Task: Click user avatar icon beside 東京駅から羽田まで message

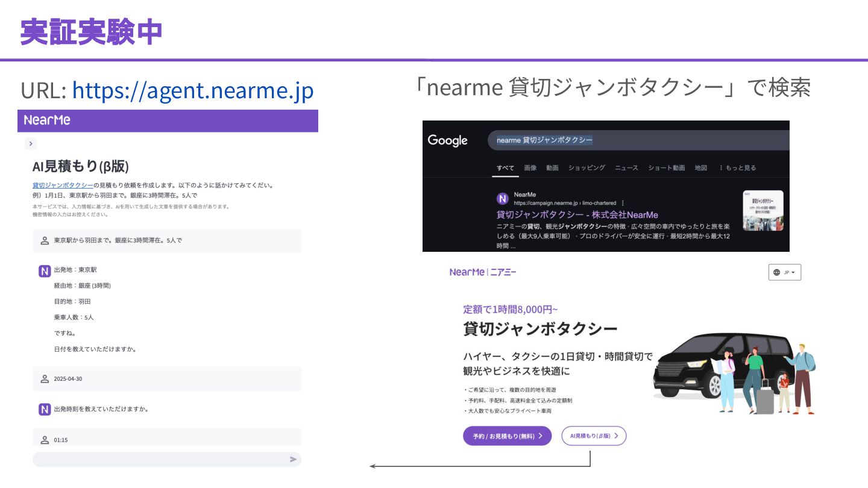Action: coord(45,240)
